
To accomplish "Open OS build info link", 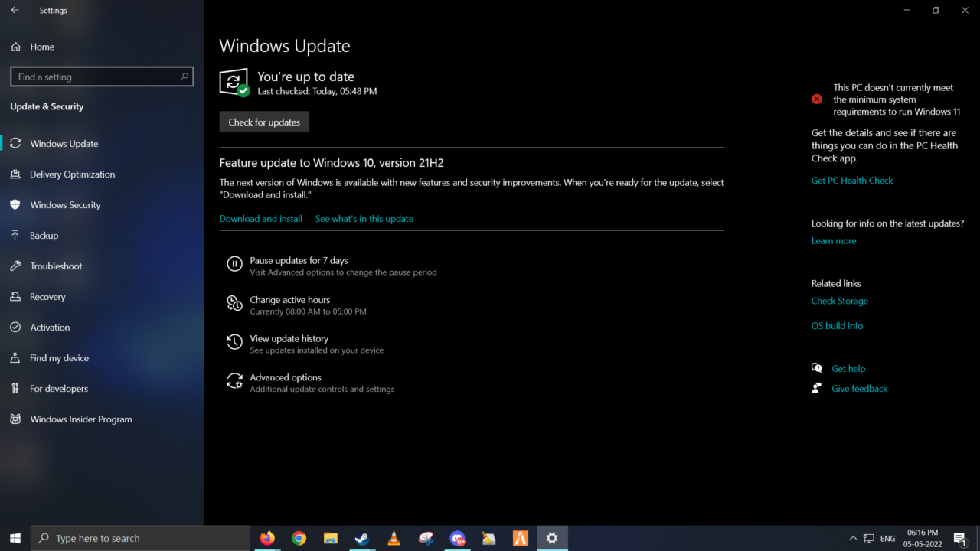I will [837, 326].
